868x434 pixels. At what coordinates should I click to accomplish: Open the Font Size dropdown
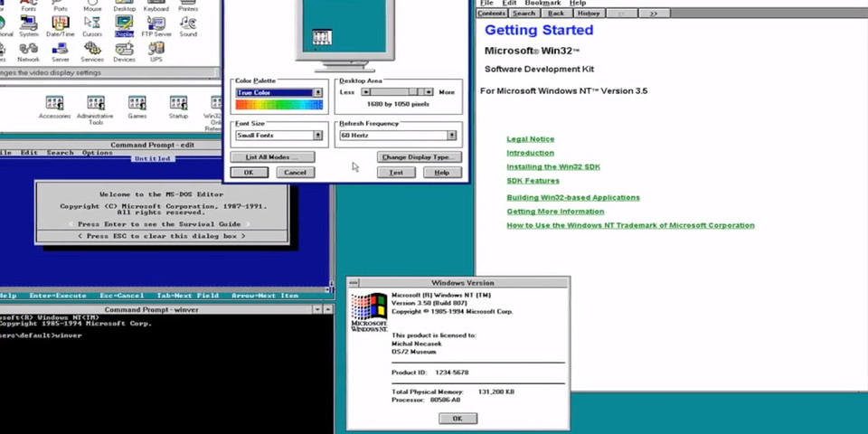point(317,135)
